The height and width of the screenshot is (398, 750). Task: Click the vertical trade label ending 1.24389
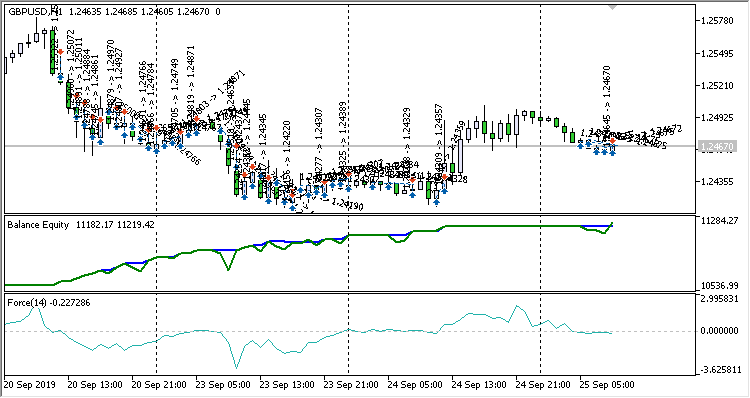click(342, 136)
